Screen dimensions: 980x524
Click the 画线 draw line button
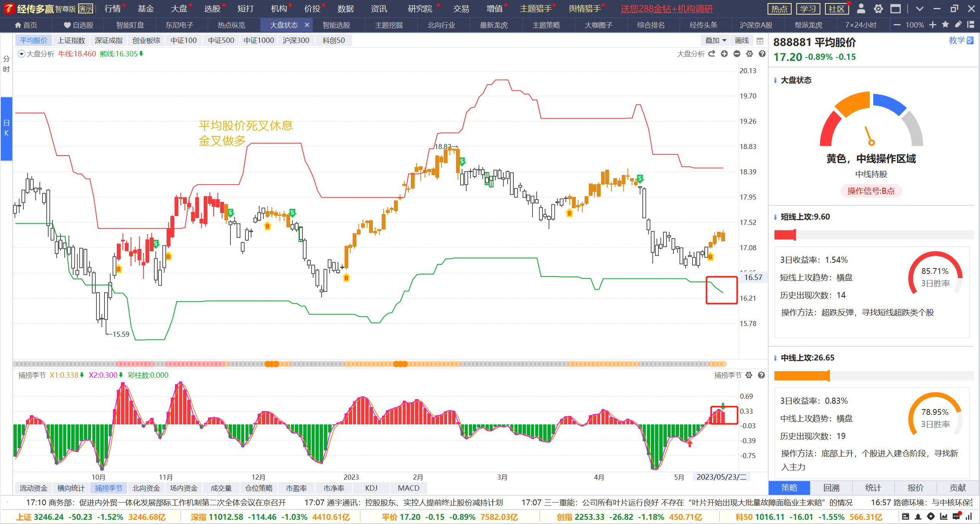coord(742,40)
